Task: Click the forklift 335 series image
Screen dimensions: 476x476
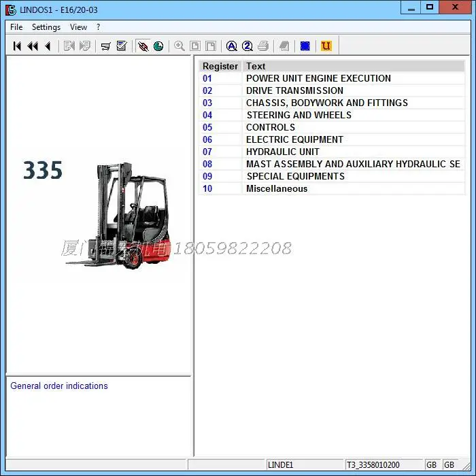Action: [118, 216]
